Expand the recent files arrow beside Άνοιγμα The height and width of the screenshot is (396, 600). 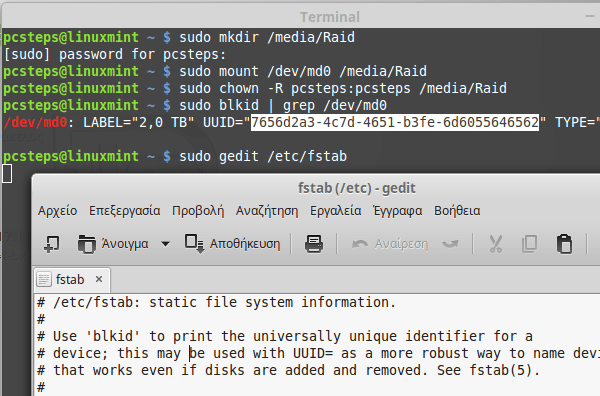coord(165,244)
